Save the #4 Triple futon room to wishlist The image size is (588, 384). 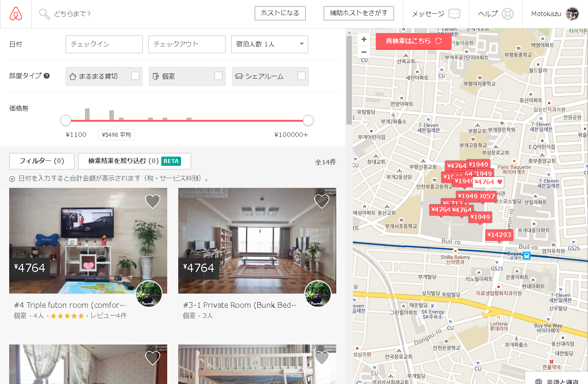point(153,201)
